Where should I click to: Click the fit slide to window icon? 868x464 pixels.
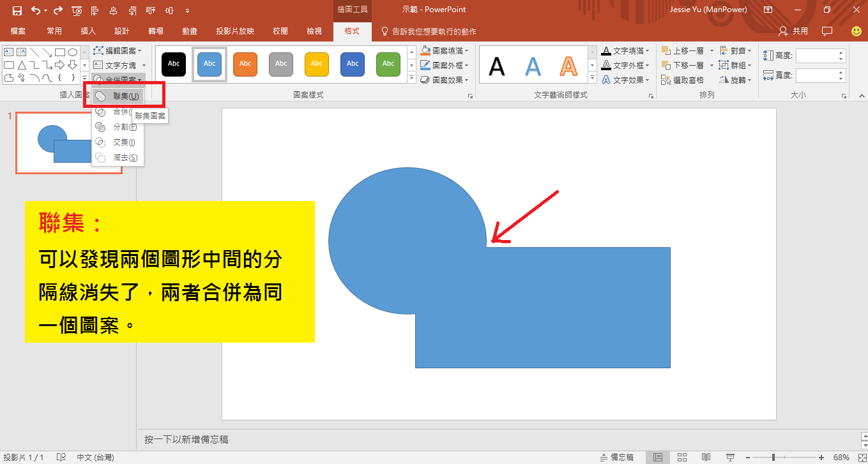(x=858, y=457)
